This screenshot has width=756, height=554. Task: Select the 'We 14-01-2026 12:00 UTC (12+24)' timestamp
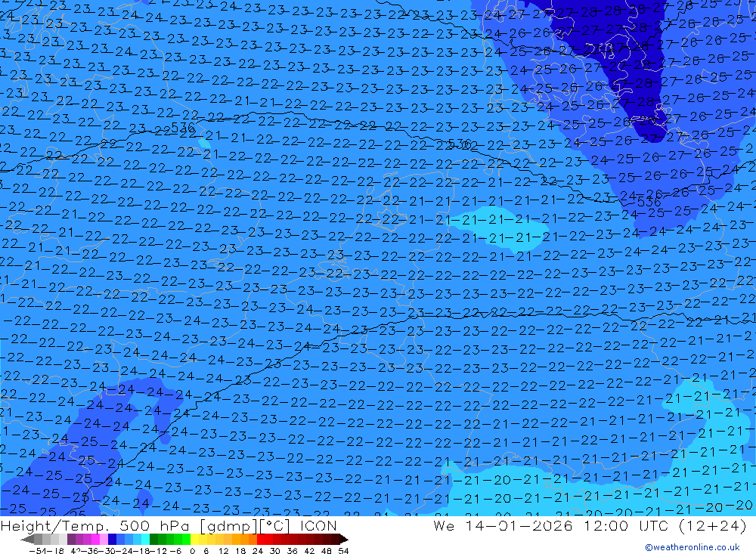pyautogui.click(x=590, y=526)
